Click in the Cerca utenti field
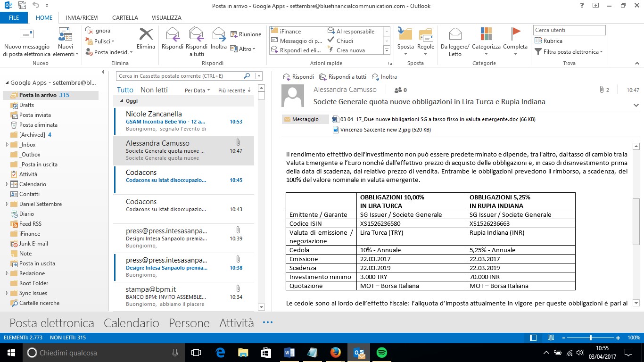644x362 pixels. (x=570, y=30)
